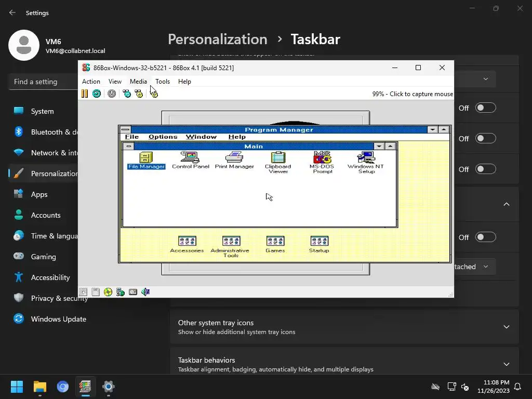Click the network status icon in 86Box
The image size is (532, 399).
click(121, 292)
